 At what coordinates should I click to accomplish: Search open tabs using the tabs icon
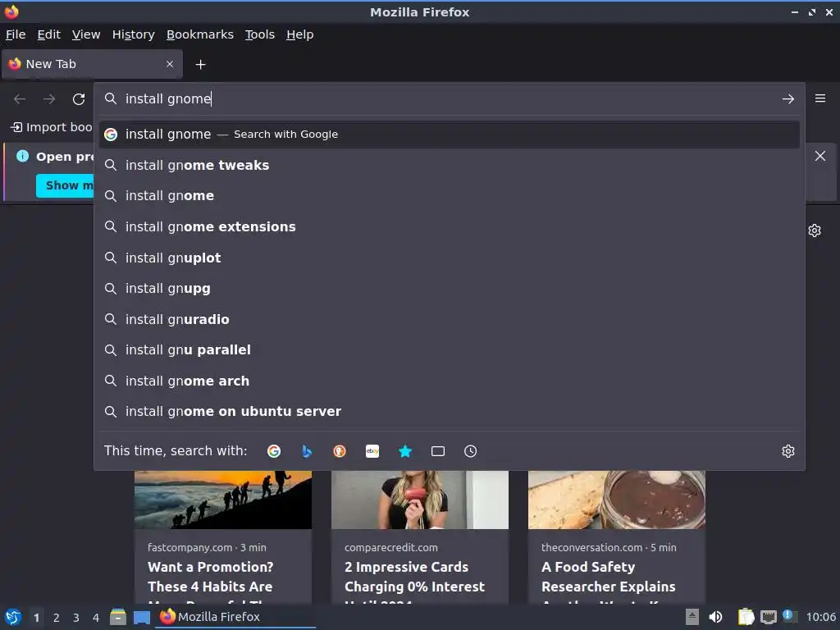[438, 451]
